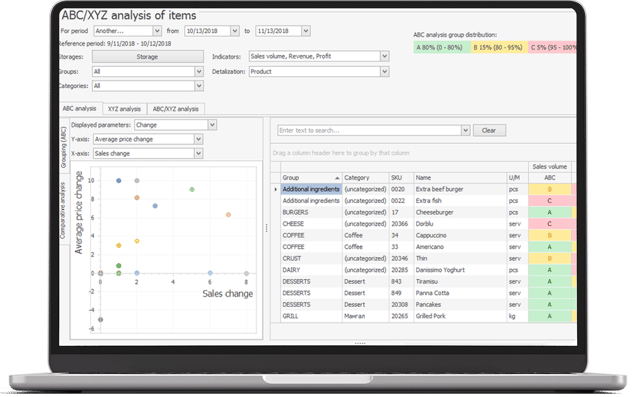Select the Danissimo Yoghurt row name

coord(460,270)
